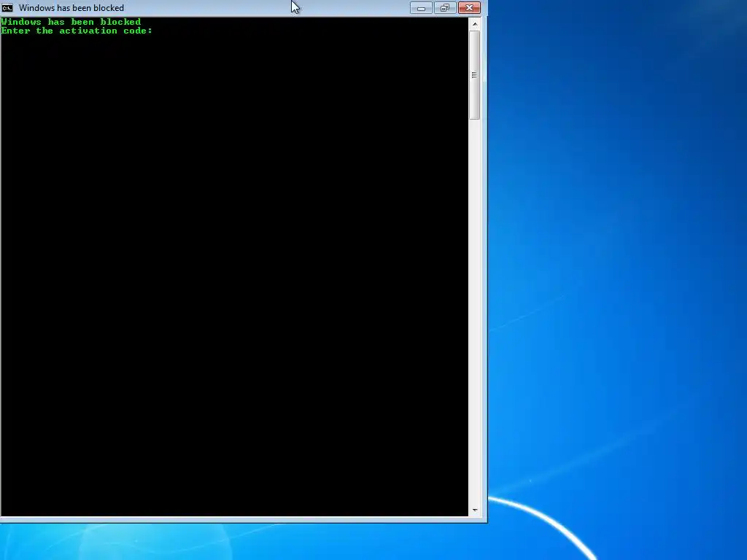
Task: Click the 'Enter the activation code:' prompt line
Action: (x=77, y=31)
